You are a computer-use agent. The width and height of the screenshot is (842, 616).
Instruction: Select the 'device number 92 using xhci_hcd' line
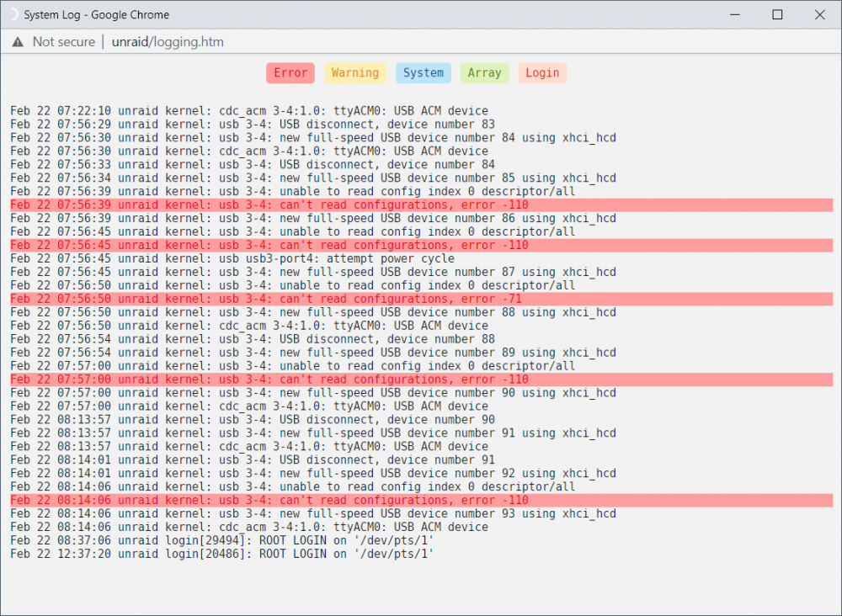pos(313,473)
